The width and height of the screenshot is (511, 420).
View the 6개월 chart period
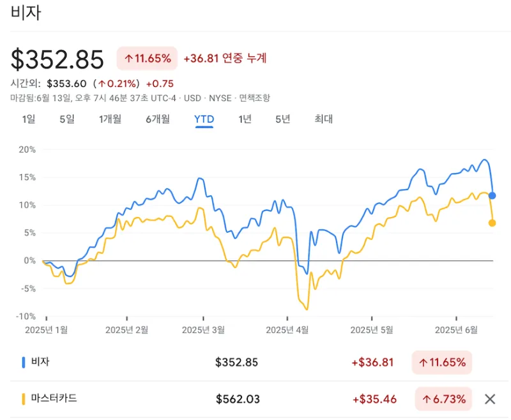coord(156,119)
